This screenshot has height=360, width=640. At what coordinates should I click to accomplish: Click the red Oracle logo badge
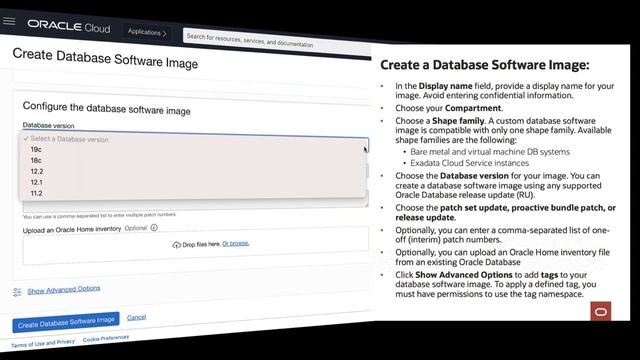[601, 312]
